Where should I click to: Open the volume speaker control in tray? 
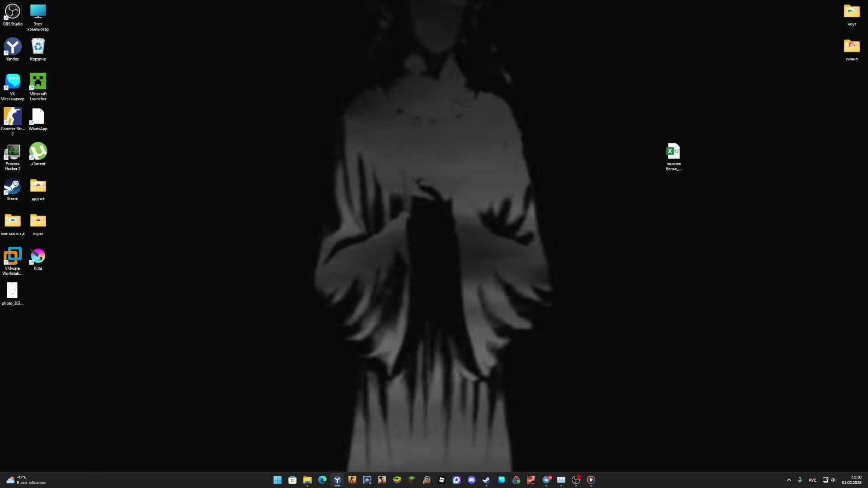pyautogui.click(x=833, y=480)
